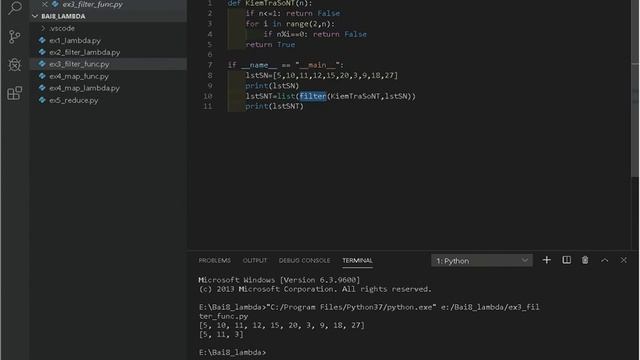Kill terminal with the trash icon
Viewport: 640px width, 360px height.
(585, 260)
